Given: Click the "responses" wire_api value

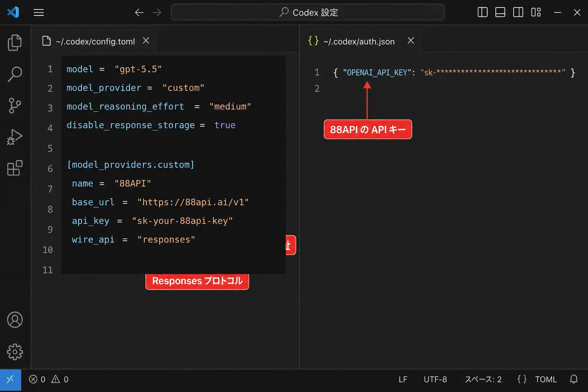Looking at the screenshot, I should [167, 240].
